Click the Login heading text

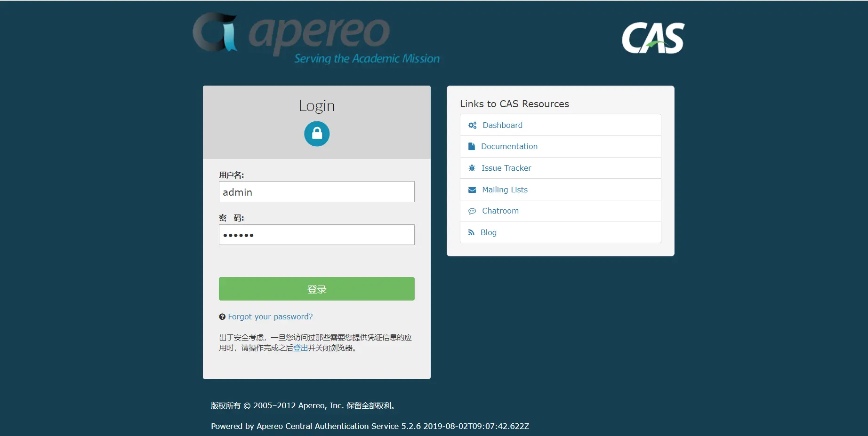coord(317,106)
